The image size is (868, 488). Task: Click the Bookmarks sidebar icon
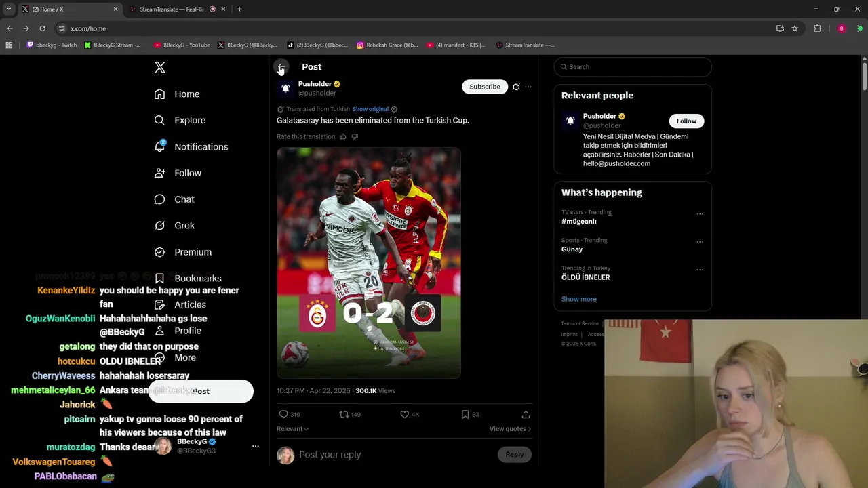click(x=159, y=279)
